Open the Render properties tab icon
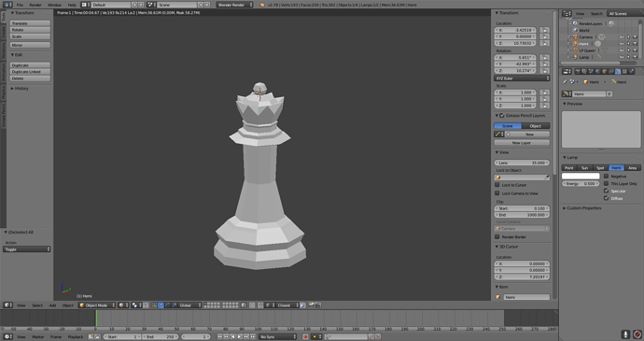This screenshot has width=644, height=341. coord(578,72)
